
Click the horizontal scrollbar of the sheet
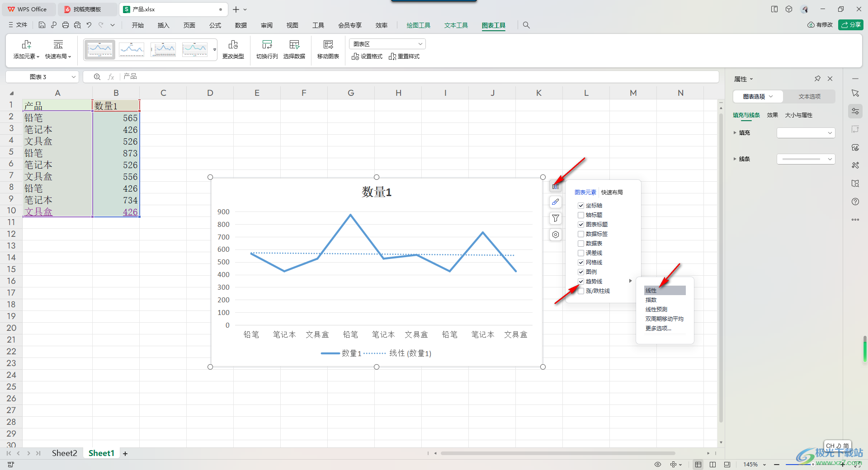(x=558, y=453)
